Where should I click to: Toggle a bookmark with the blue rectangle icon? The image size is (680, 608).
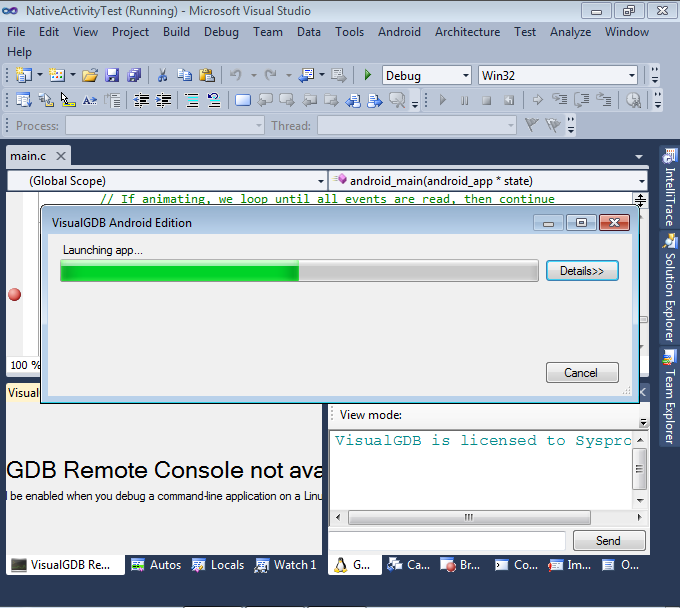point(242,100)
